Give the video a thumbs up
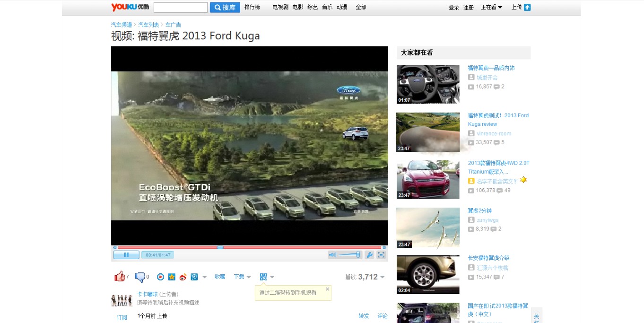This screenshot has width=644, height=323. [x=119, y=277]
